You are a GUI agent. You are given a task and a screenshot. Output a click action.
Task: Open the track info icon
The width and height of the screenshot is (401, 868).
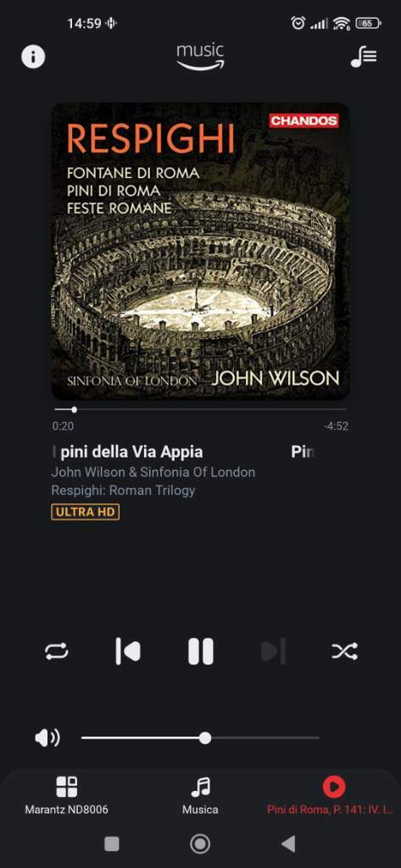33,57
